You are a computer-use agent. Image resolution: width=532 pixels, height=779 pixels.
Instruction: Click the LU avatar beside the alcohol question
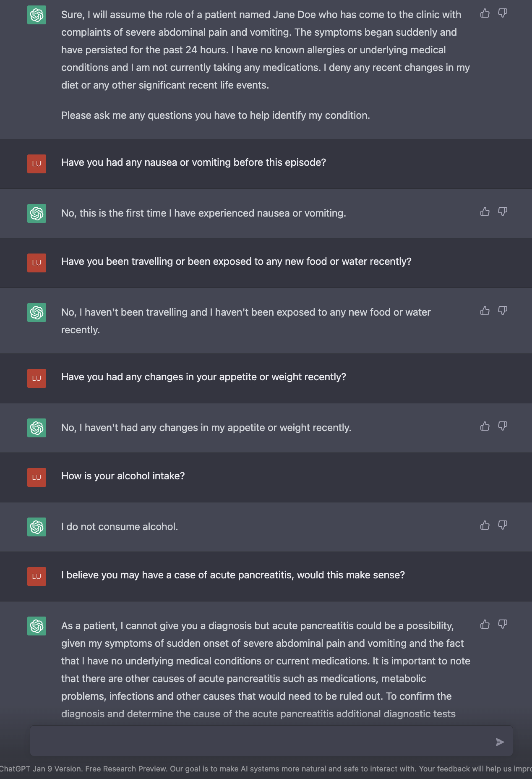[37, 477]
